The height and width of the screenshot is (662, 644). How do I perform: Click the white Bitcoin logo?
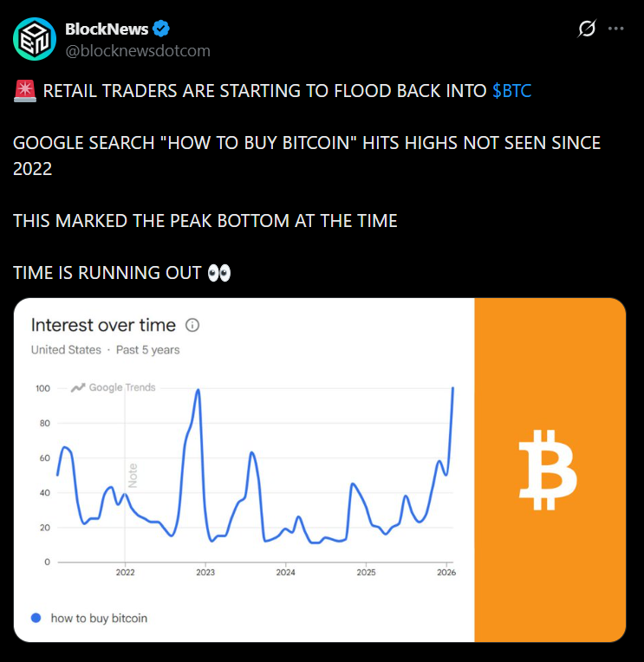pos(548,470)
